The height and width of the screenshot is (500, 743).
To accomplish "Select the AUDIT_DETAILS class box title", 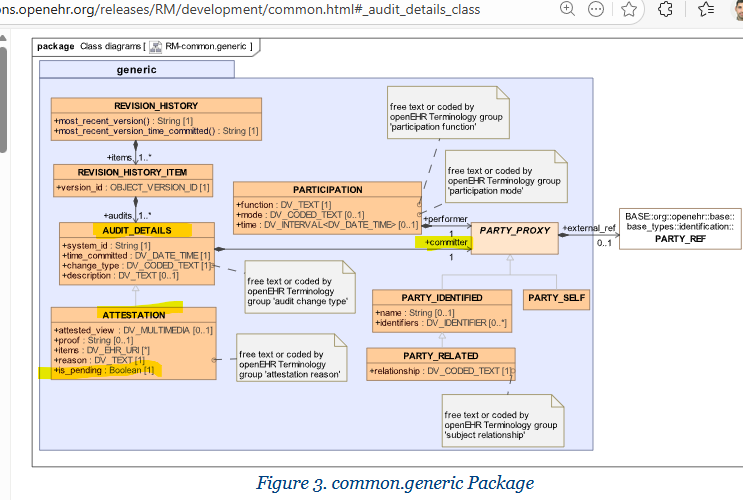I will coord(129,230).
